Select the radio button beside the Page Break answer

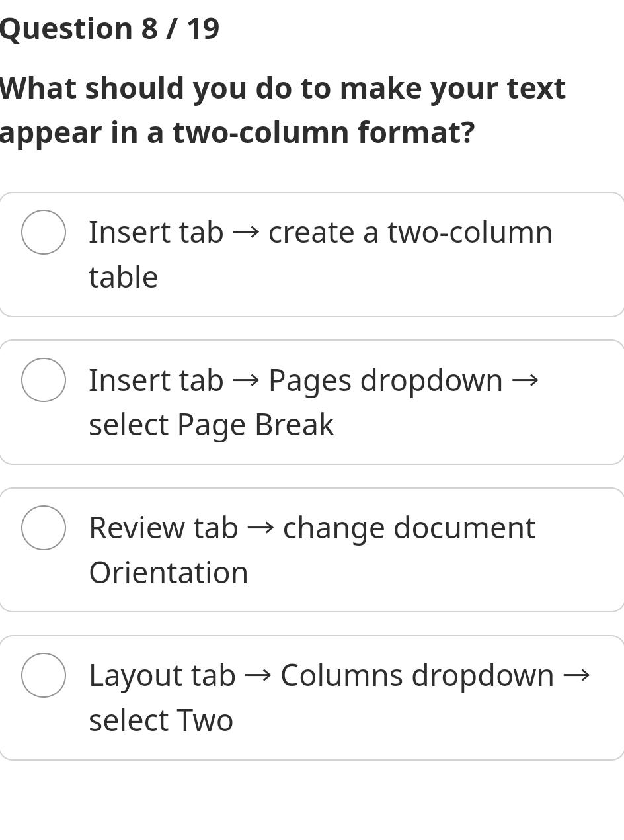[44, 379]
